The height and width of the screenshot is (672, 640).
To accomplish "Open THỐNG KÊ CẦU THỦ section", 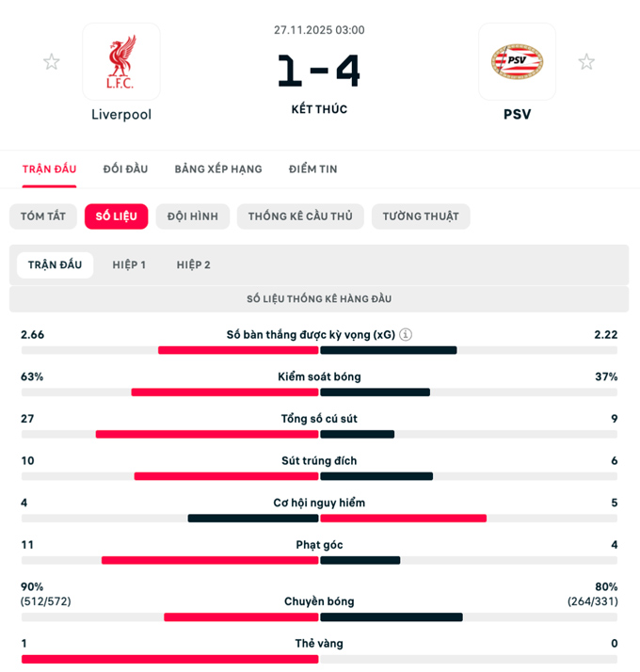I will coord(300,216).
